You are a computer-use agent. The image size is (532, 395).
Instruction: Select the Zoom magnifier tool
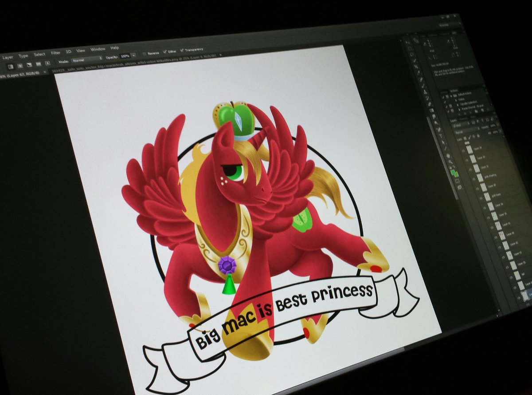tap(450, 162)
